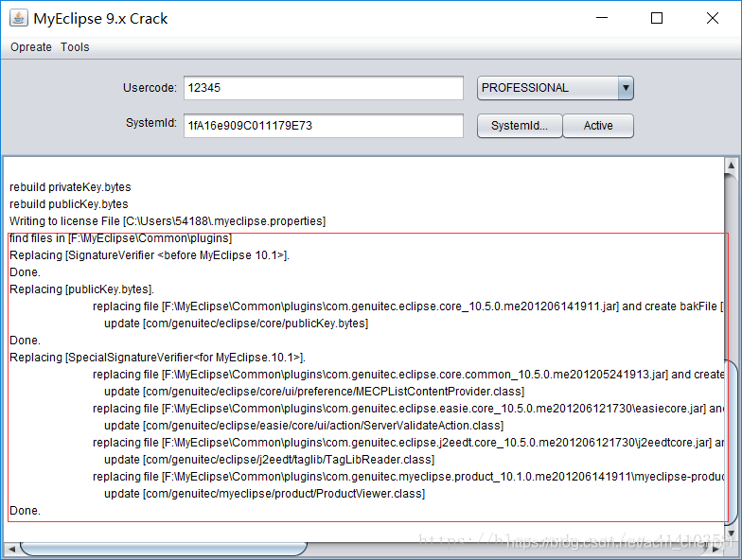
Task: Click 'Writing to license File' log line
Action: pos(168,221)
